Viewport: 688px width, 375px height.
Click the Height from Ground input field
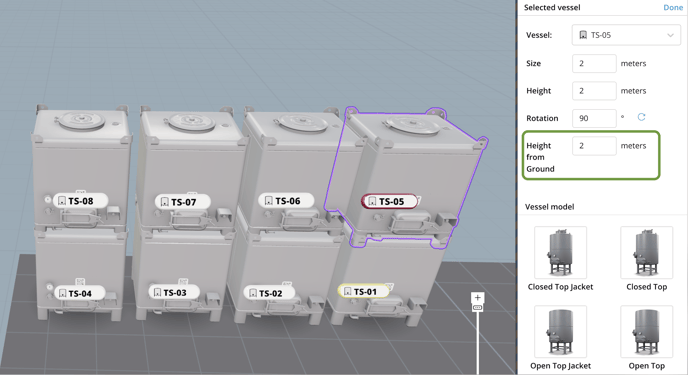[x=594, y=146]
